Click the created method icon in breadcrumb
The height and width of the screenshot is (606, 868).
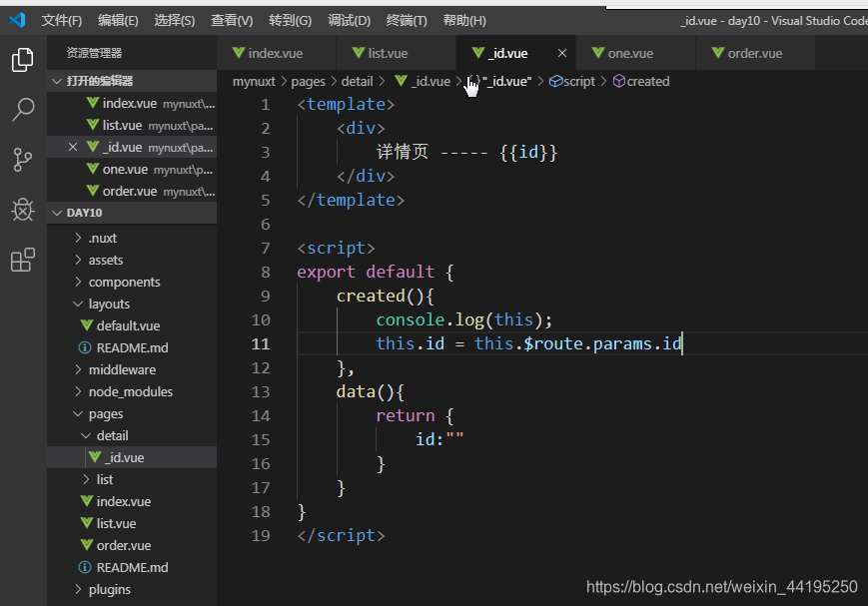619,81
